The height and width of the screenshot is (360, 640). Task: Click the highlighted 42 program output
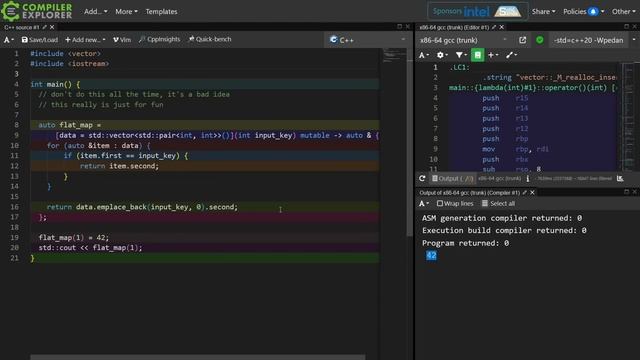tap(431, 256)
